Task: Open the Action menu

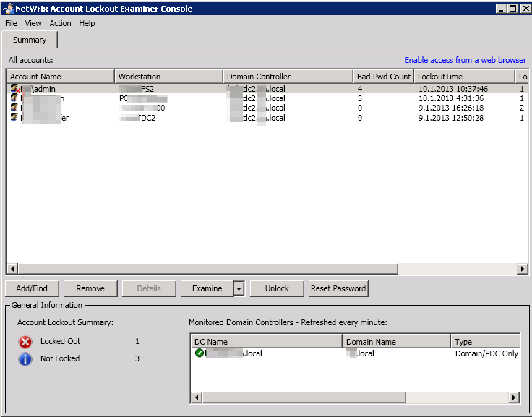Action: pos(61,23)
